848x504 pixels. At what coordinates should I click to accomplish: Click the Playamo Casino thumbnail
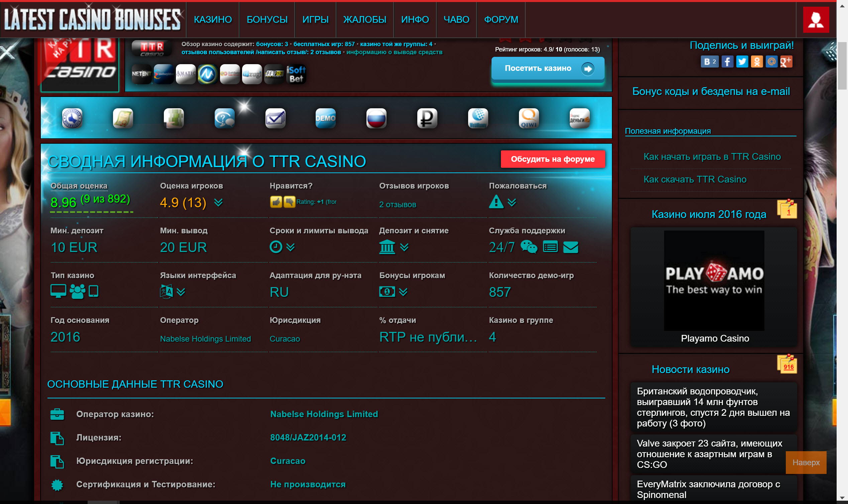714,280
